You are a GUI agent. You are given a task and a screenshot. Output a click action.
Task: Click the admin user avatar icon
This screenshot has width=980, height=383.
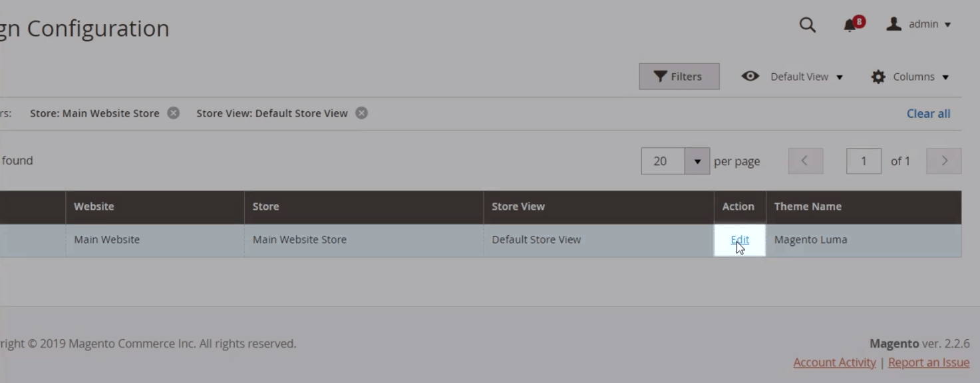[894, 24]
